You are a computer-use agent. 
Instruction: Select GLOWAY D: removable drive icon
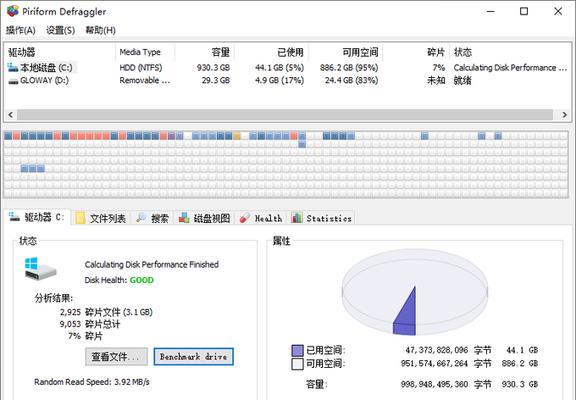pyautogui.click(x=13, y=81)
